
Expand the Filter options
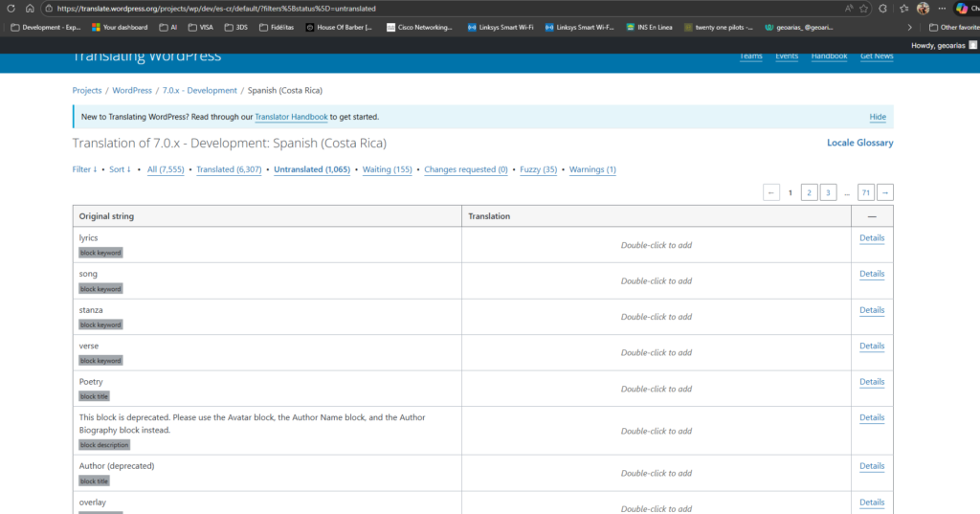[85, 169]
